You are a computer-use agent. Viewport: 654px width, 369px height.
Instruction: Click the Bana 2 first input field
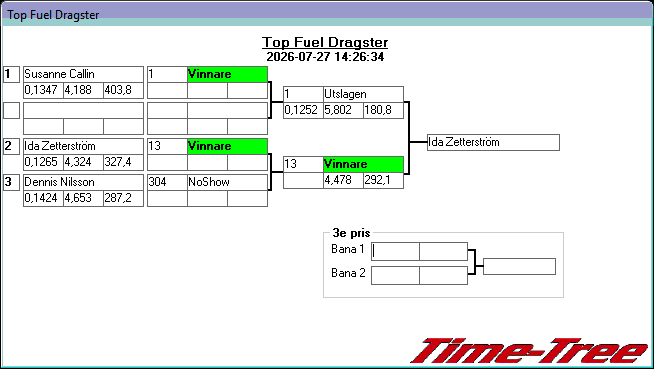[x=395, y=276]
